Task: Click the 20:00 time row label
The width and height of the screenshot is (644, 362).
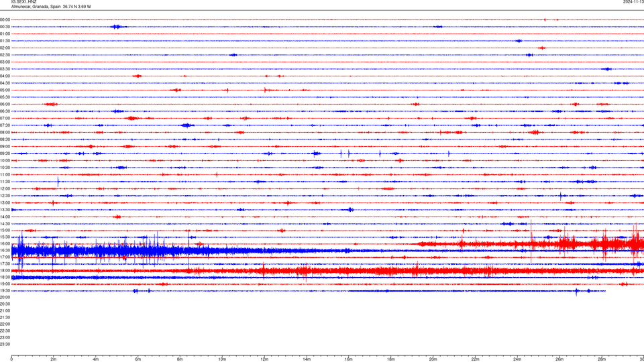Action: tap(5, 297)
